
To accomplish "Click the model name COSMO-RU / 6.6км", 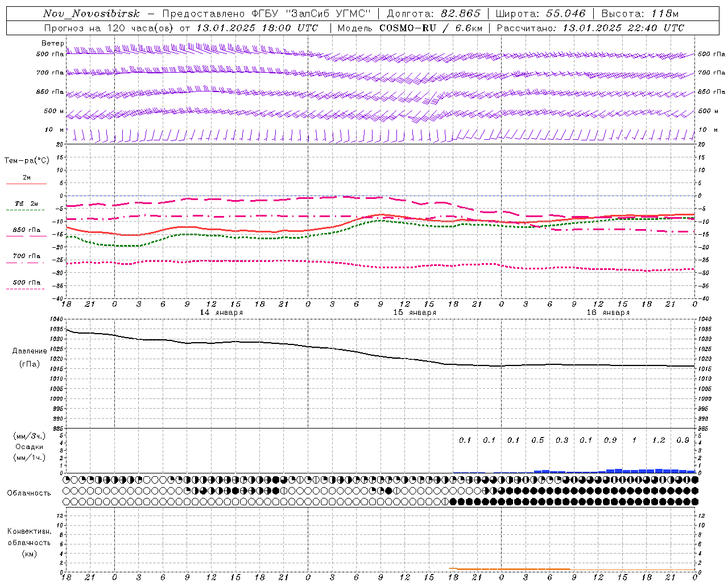I will [431, 28].
